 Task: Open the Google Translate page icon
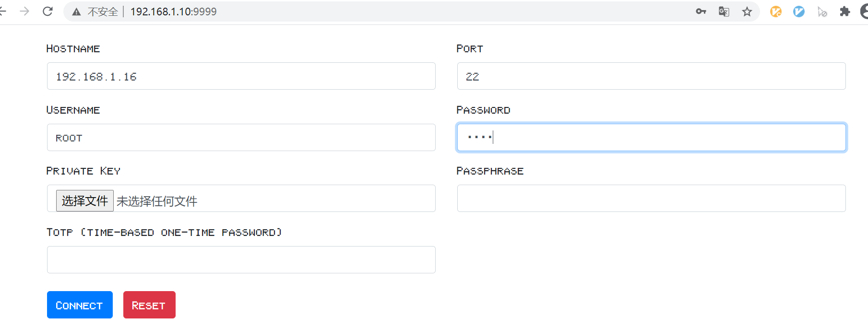point(724,12)
